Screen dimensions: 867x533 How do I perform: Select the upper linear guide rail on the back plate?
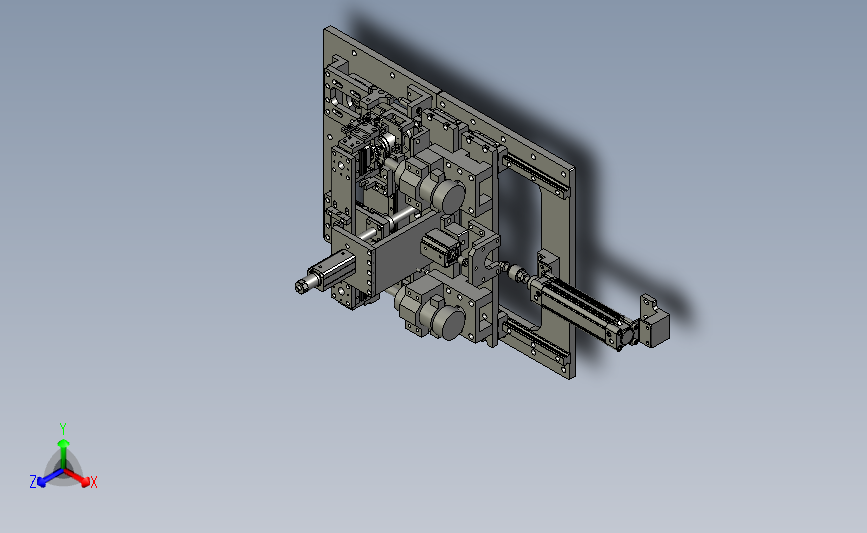tap(535, 174)
